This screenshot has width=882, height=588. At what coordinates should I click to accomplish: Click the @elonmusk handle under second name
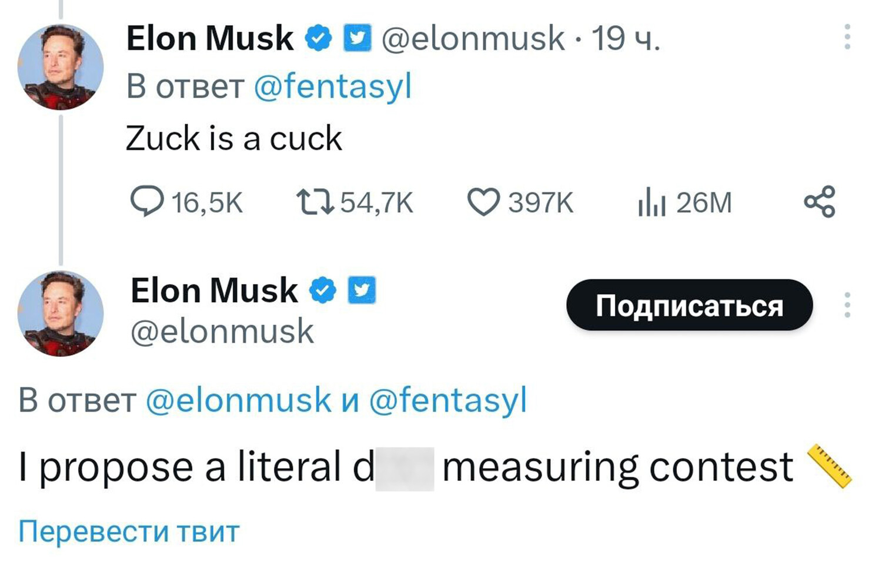[x=222, y=331]
